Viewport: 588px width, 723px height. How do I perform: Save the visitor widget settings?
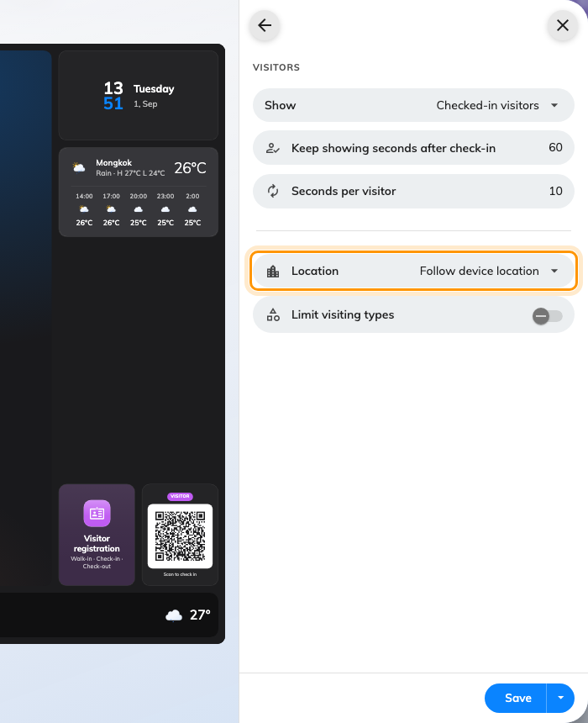(516, 698)
